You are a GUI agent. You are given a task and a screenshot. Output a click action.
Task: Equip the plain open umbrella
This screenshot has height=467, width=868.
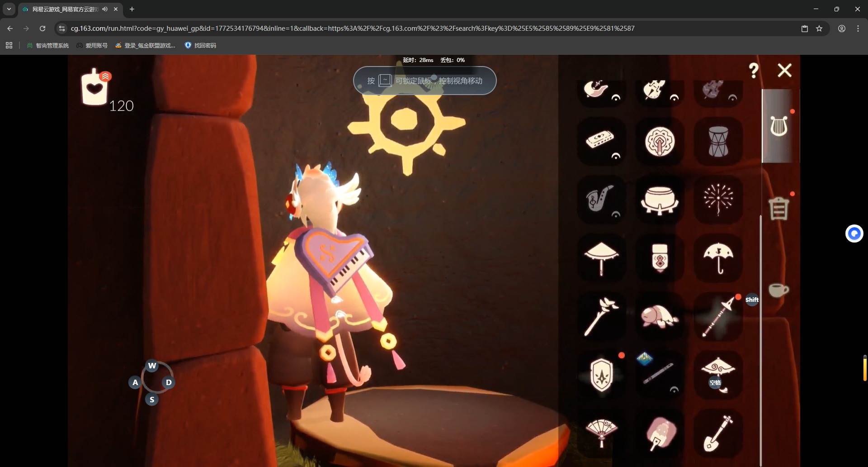click(718, 258)
